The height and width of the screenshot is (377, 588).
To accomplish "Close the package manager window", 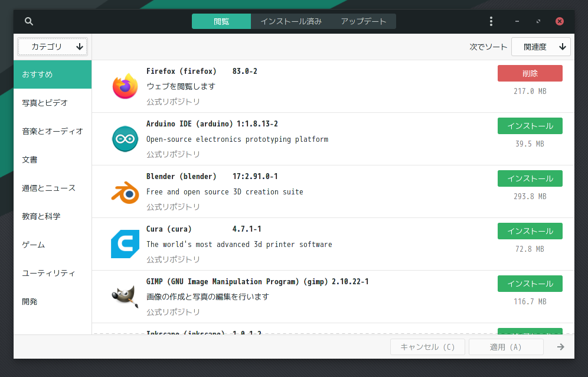I will pos(560,21).
